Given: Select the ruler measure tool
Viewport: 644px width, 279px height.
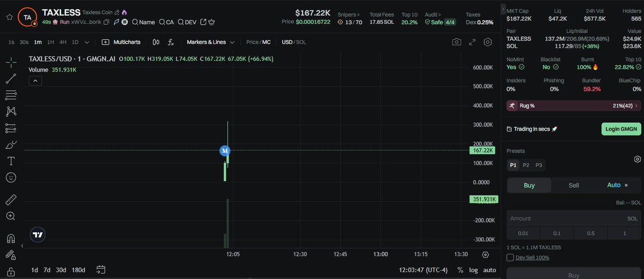Looking at the screenshot, I should pyautogui.click(x=11, y=200).
